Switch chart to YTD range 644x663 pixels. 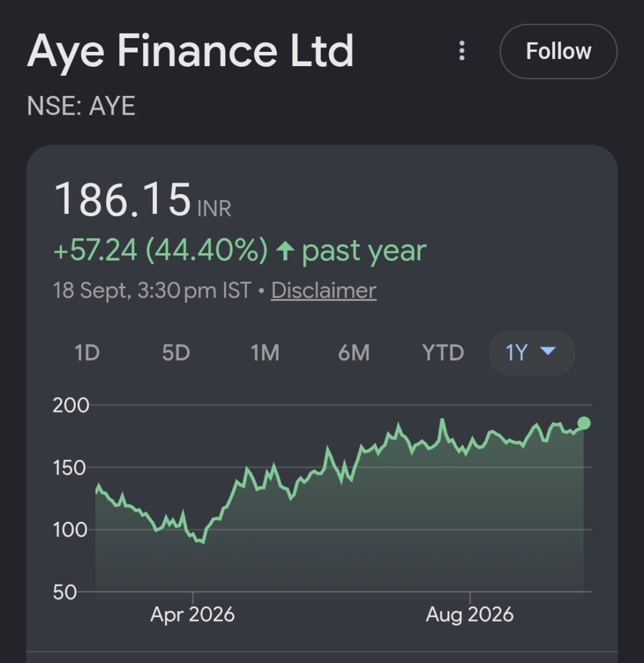443,353
